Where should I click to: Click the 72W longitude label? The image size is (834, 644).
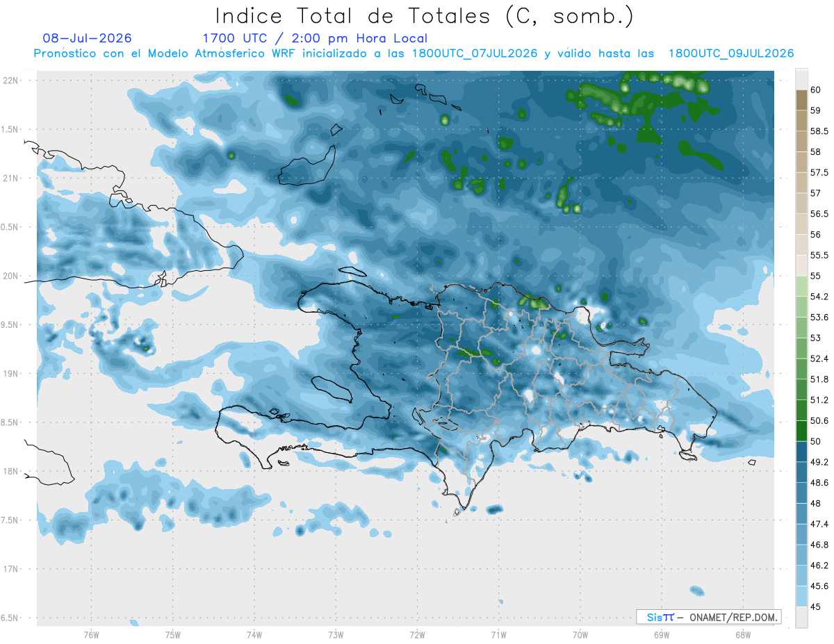click(x=417, y=634)
